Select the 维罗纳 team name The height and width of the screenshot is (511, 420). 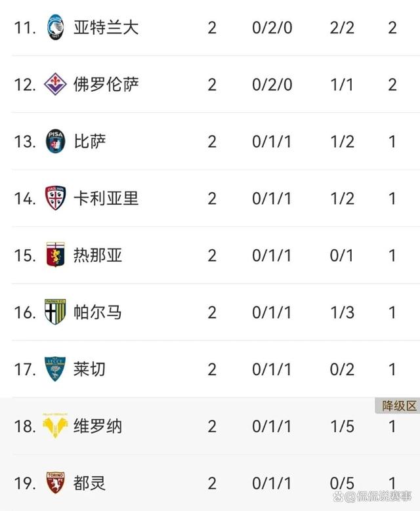tap(97, 426)
